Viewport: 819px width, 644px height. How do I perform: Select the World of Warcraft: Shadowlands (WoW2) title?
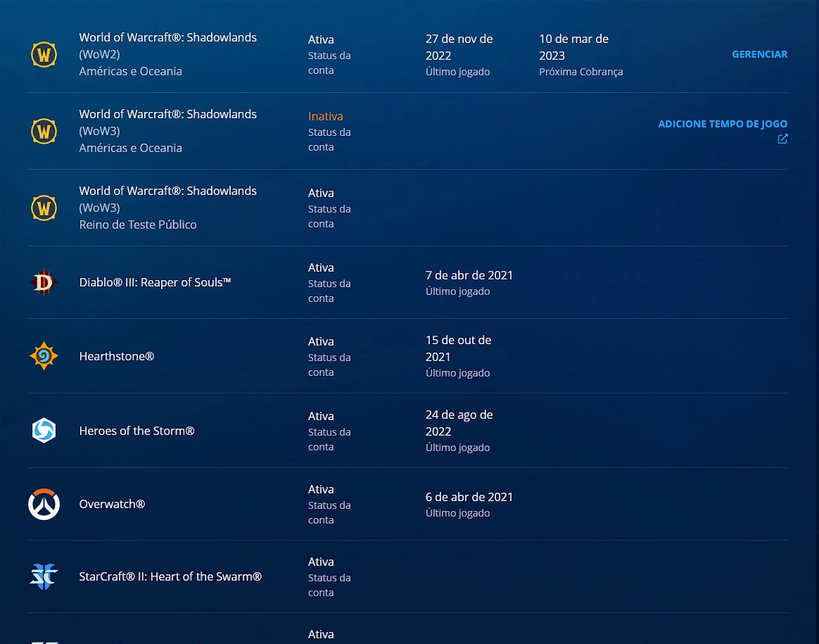(x=167, y=46)
